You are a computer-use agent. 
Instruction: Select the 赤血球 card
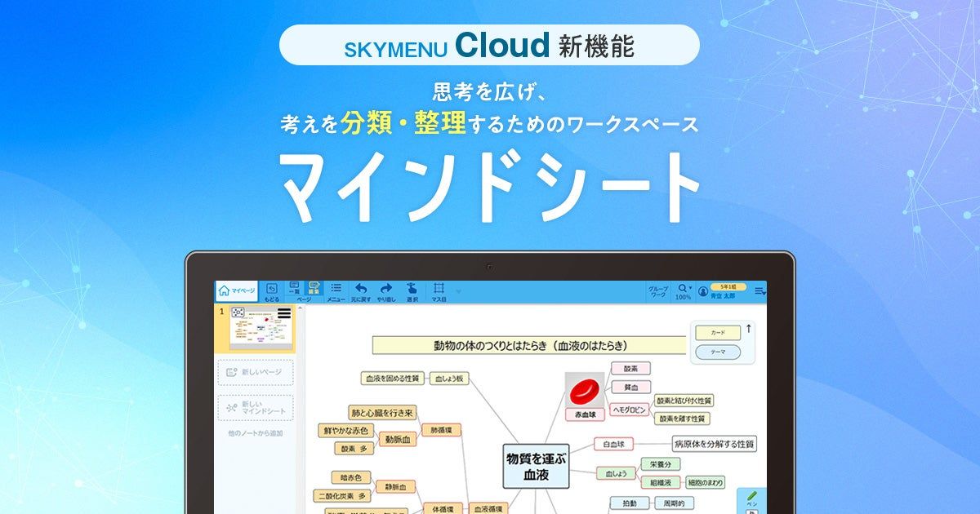click(585, 414)
